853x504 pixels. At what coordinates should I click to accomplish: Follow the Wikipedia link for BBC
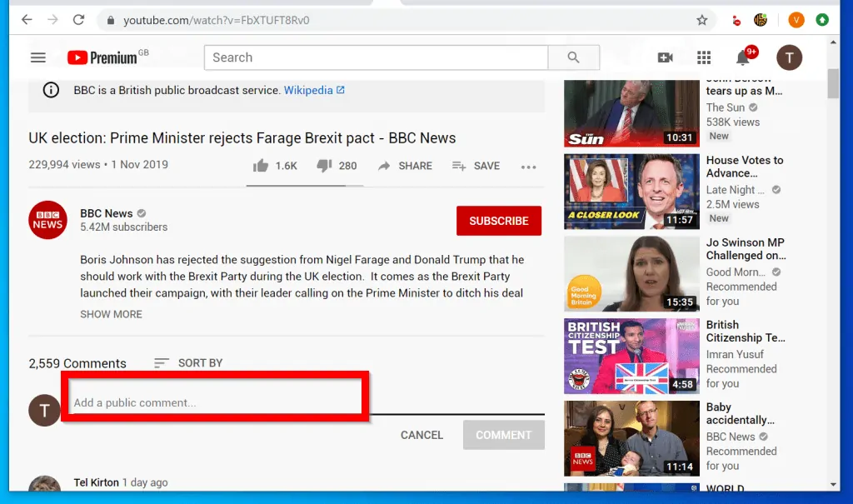click(x=309, y=90)
